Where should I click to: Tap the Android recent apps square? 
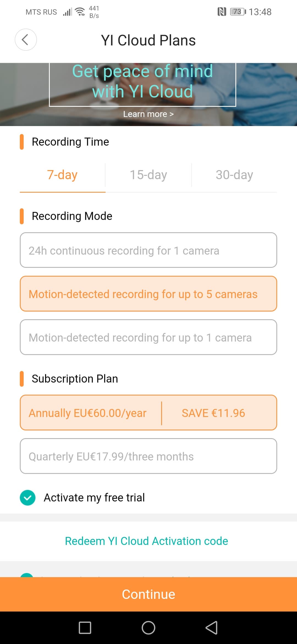[85, 627]
